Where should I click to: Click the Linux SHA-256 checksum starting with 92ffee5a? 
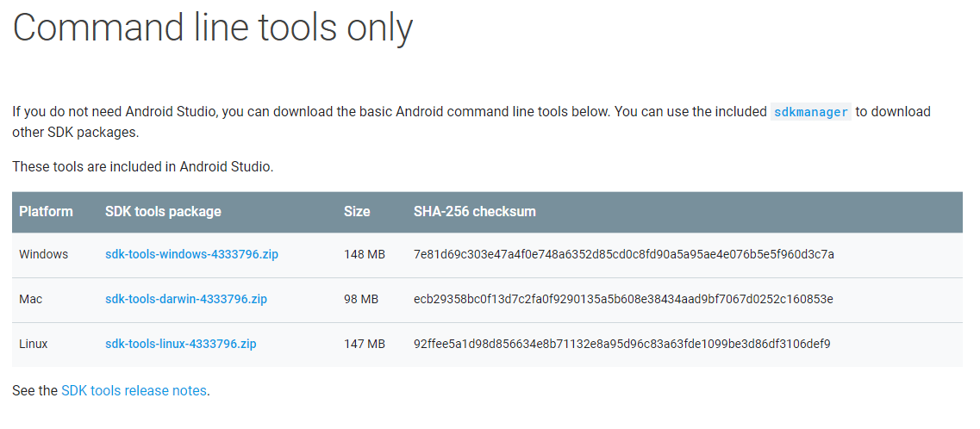click(621, 345)
